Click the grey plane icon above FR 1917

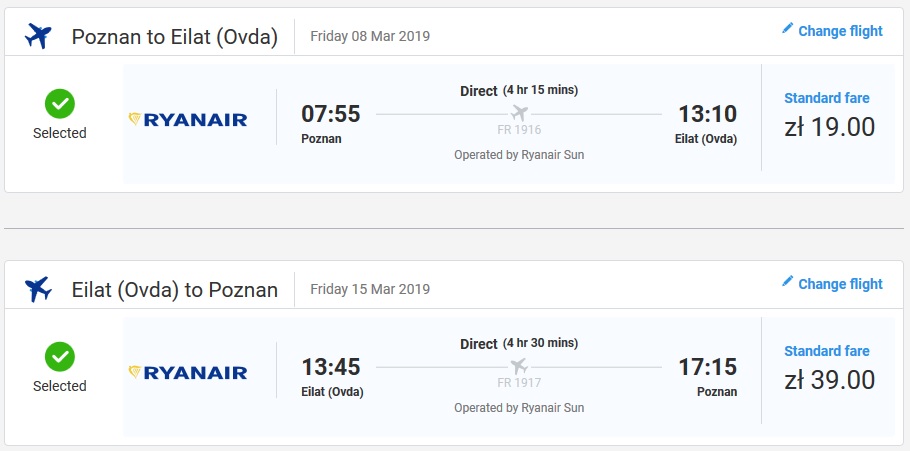click(x=519, y=366)
